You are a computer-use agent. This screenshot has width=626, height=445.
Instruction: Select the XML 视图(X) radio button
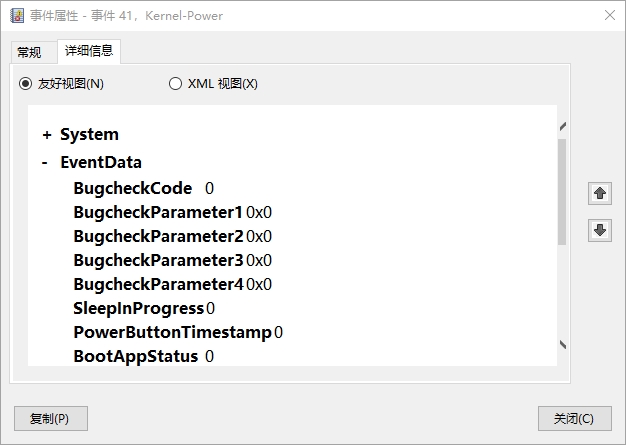[175, 84]
